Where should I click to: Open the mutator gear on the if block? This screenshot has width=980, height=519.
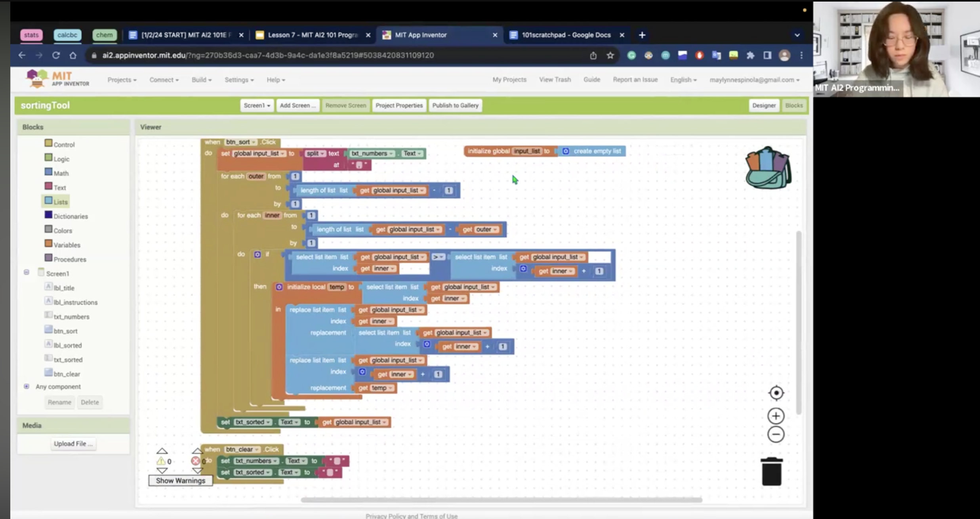pyautogui.click(x=257, y=254)
